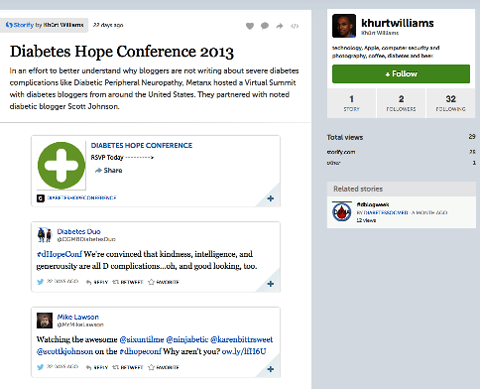Click the heart like icon in story header

250,26
